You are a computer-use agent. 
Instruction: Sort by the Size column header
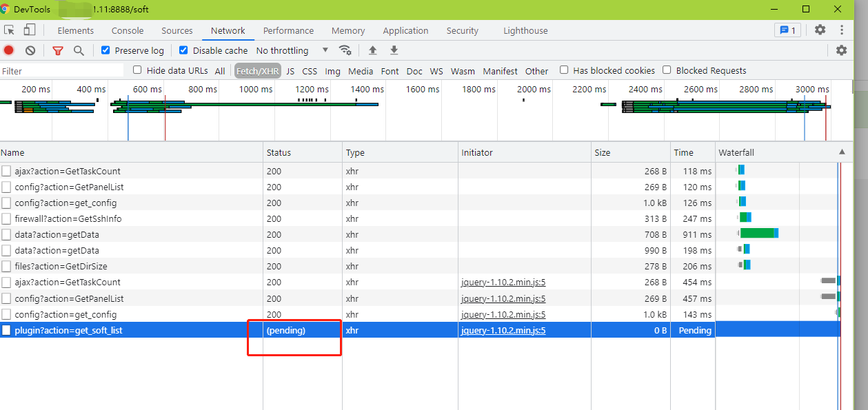tap(632, 152)
